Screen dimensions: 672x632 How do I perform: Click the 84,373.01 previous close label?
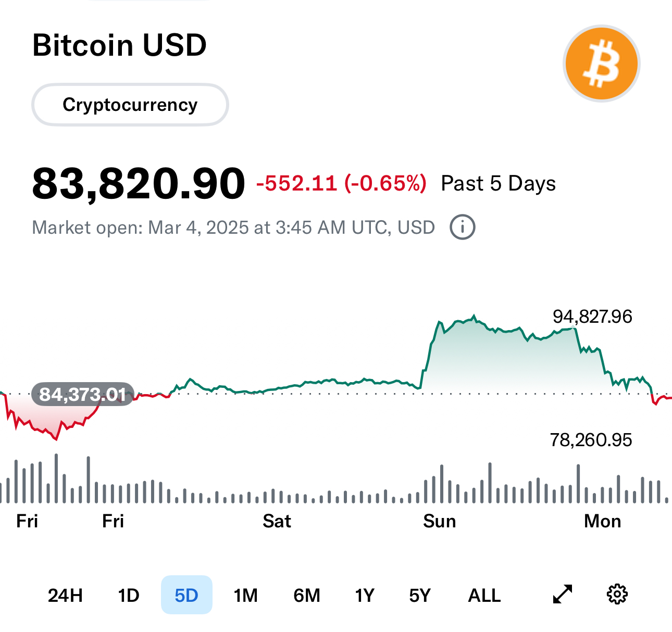(83, 394)
